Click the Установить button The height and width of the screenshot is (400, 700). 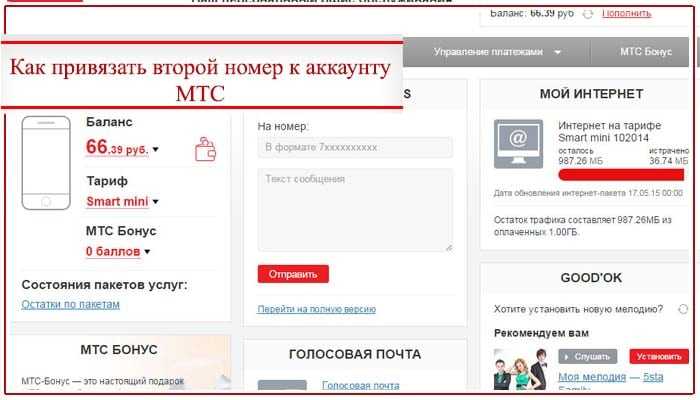[659, 357]
